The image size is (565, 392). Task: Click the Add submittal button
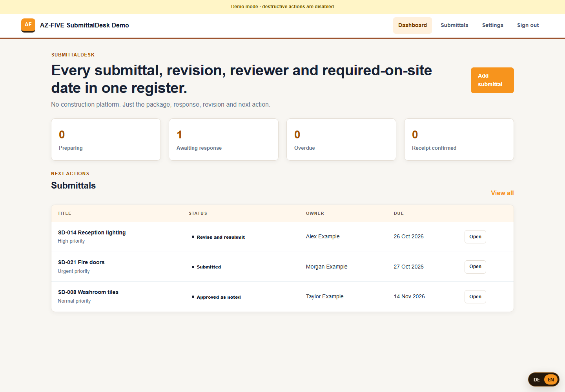[492, 80]
